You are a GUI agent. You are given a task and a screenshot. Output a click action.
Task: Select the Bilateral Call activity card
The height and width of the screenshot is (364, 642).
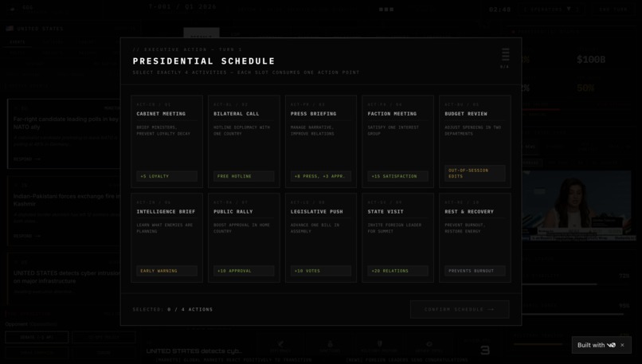point(244,141)
